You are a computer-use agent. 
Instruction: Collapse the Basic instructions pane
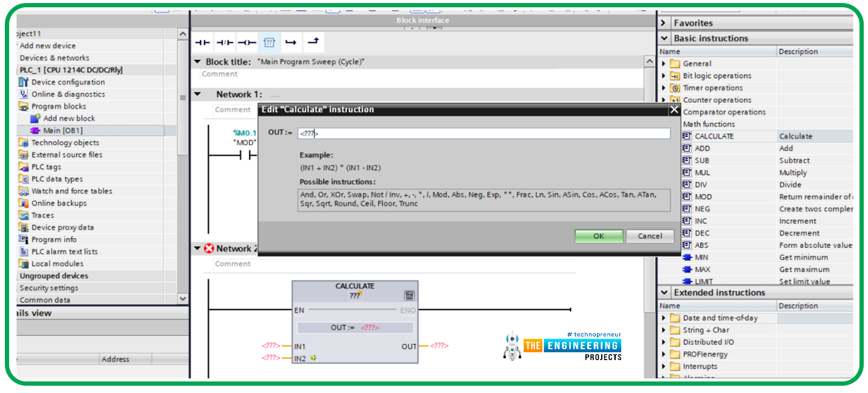coord(664,38)
